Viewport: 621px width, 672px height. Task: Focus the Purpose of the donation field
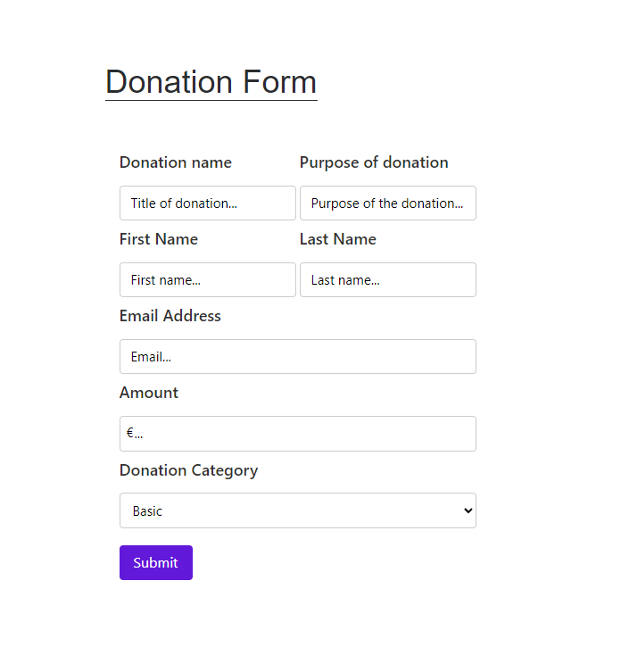[387, 203]
